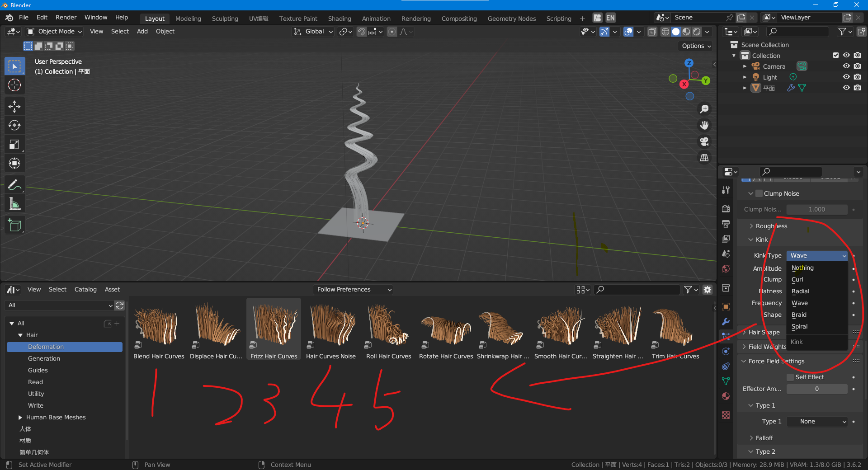Click the asset browser search field

click(x=637, y=289)
